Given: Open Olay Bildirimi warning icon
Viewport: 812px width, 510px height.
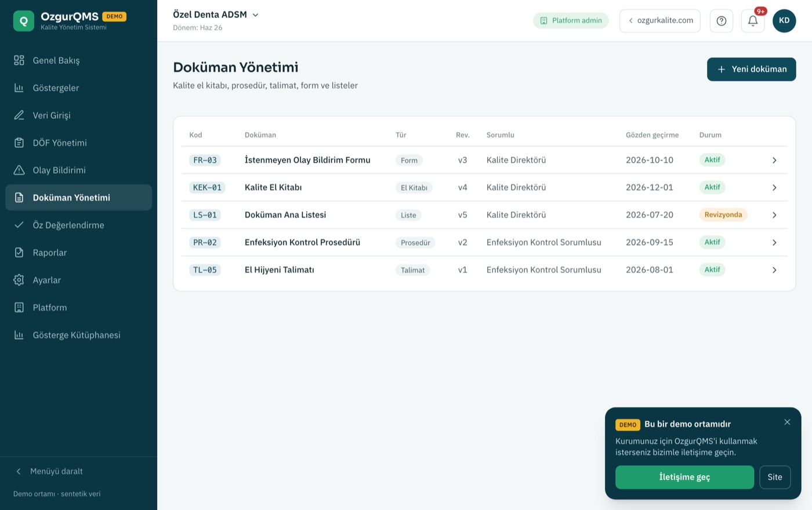Looking at the screenshot, I should [19, 170].
